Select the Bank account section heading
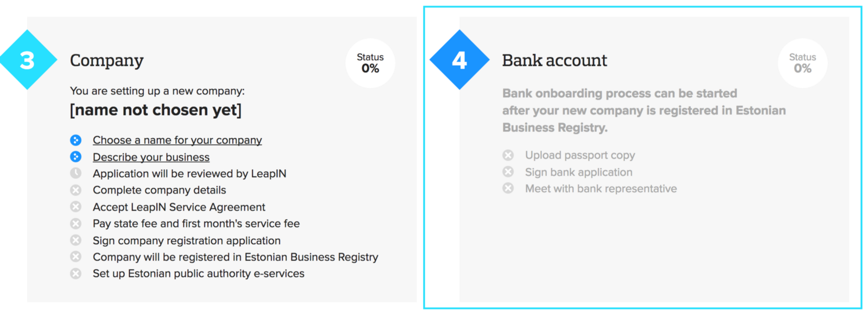Image resolution: width=868 pixels, height=312 pixels. [554, 60]
